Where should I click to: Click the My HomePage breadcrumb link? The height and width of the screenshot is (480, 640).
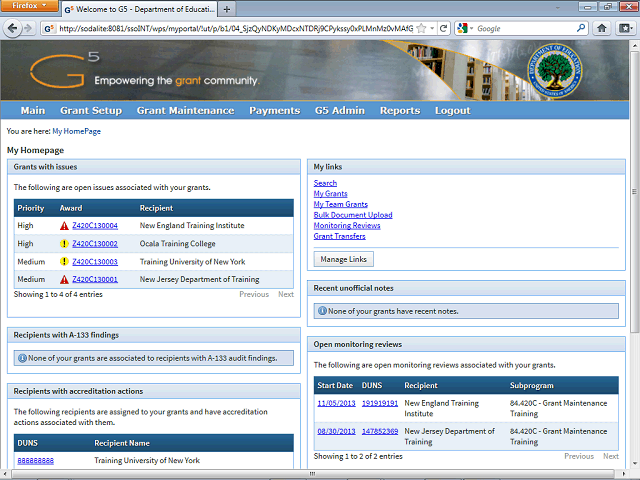pos(77,131)
